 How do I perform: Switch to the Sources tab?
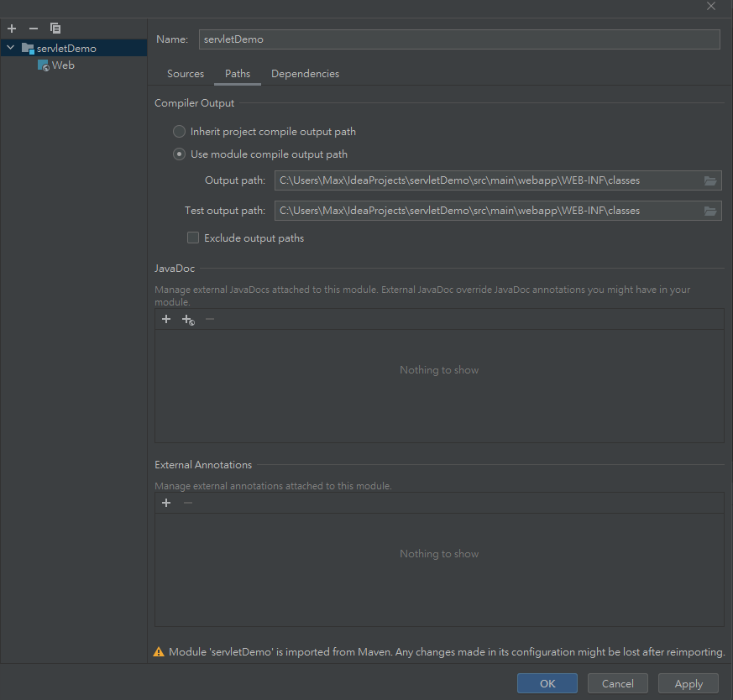pos(186,74)
